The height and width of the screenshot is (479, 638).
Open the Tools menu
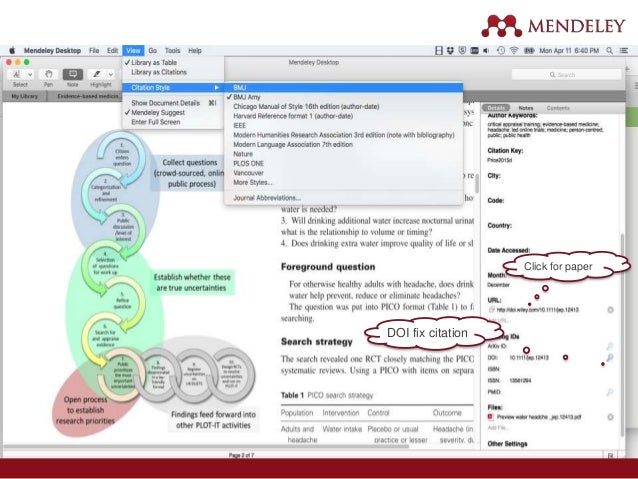point(173,50)
